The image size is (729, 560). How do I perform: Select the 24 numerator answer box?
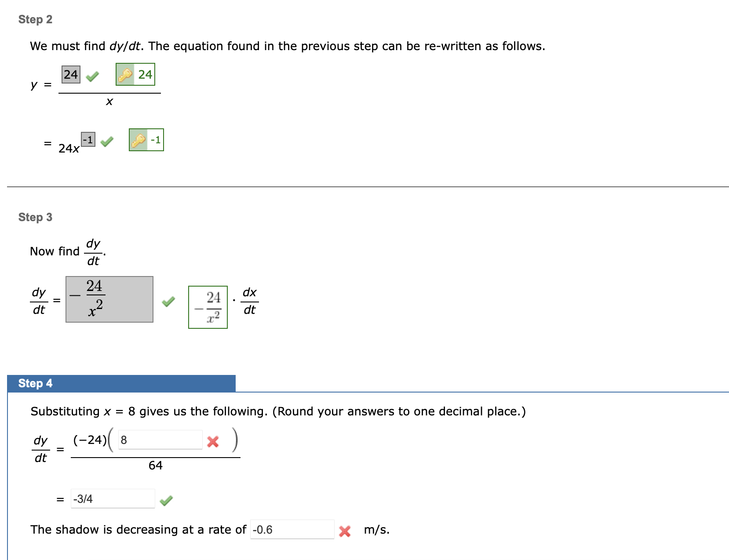pyautogui.click(x=70, y=74)
